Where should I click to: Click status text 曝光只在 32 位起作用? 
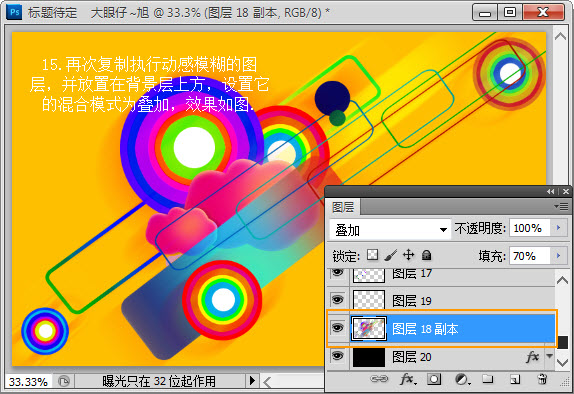coord(159,381)
